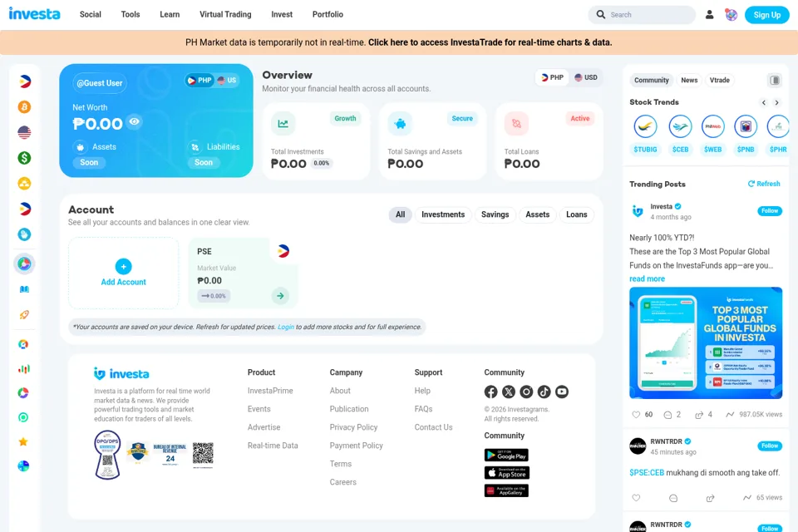798x532 pixels.
Task: Download from the App Store badge
Action: point(506,473)
